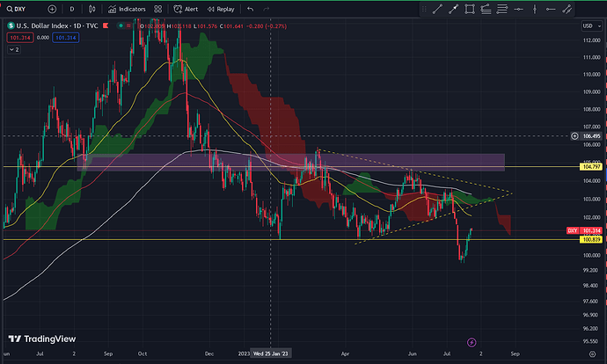Viewport: 607px width, 364px height.
Task: Select the Parallel Channel tool
Action: click(x=567, y=9)
